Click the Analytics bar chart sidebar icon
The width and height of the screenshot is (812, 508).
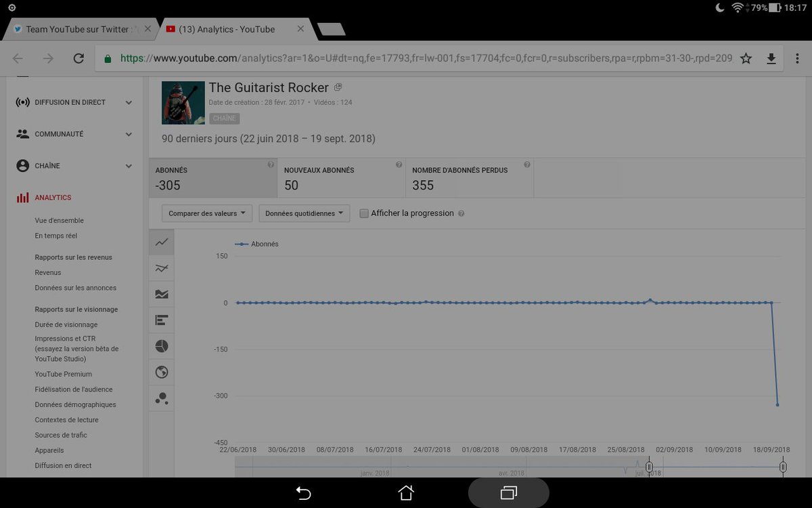click(x=23, y=198)
